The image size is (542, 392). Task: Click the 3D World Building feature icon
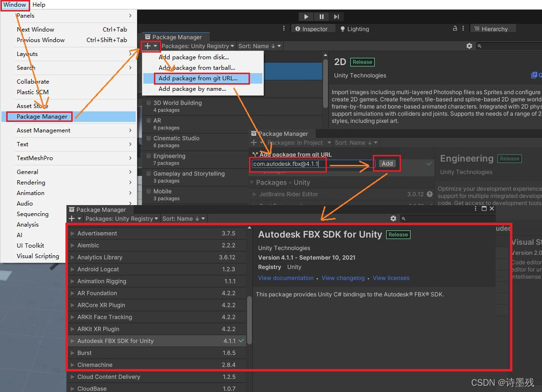click(148, 103)
